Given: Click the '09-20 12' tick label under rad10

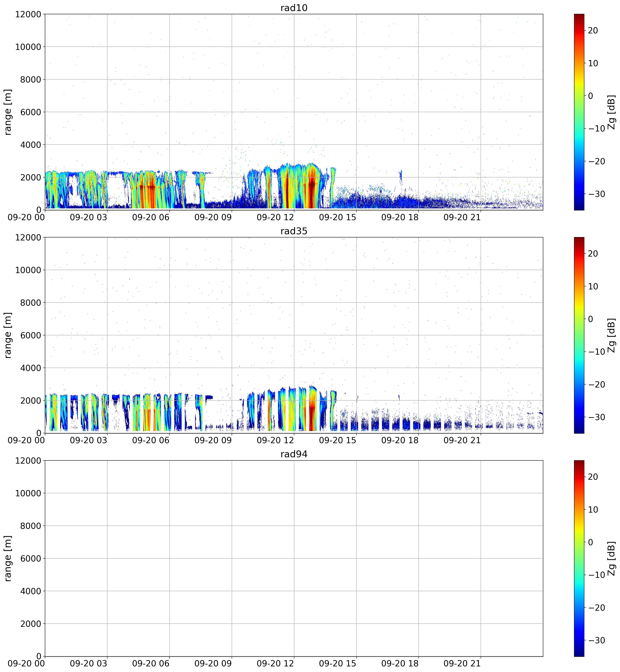Looking at the screenshot, I should tap(275, 217).
